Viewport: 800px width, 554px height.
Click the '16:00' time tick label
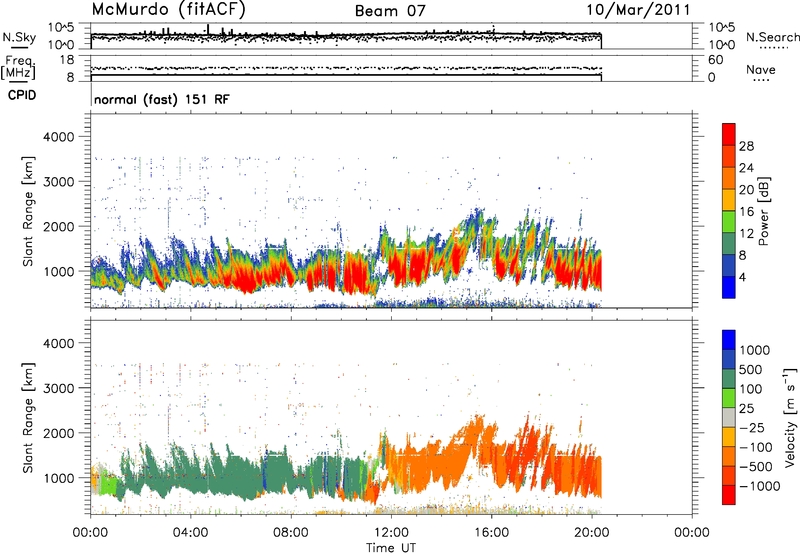[491, 533]
